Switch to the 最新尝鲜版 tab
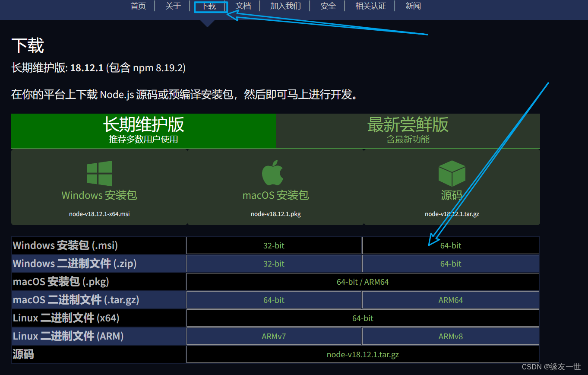 408,131
